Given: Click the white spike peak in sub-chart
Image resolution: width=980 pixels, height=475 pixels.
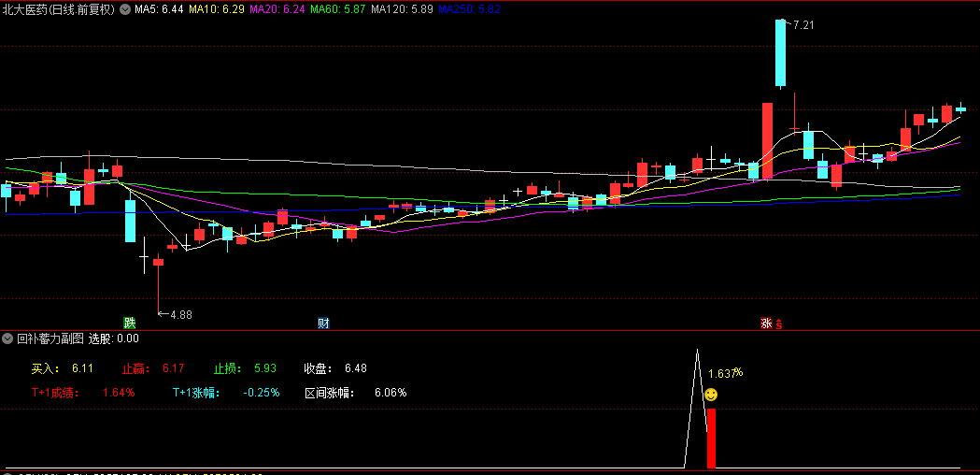Looking at the screenshot, I should click(697, 351).
